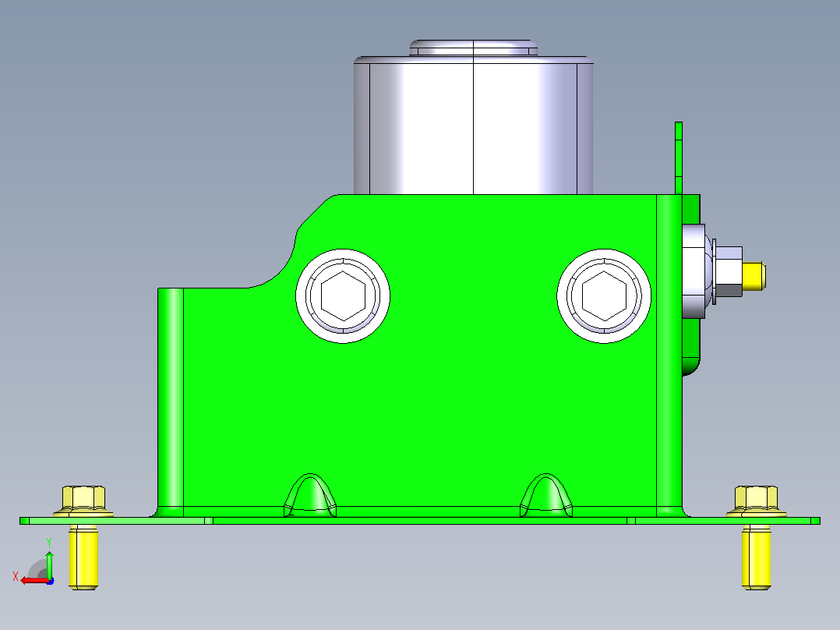This screenshot has width=840, height=630.
Task: Select the right yellow bolt shank under the plate
Action: (x=757, y=557)
